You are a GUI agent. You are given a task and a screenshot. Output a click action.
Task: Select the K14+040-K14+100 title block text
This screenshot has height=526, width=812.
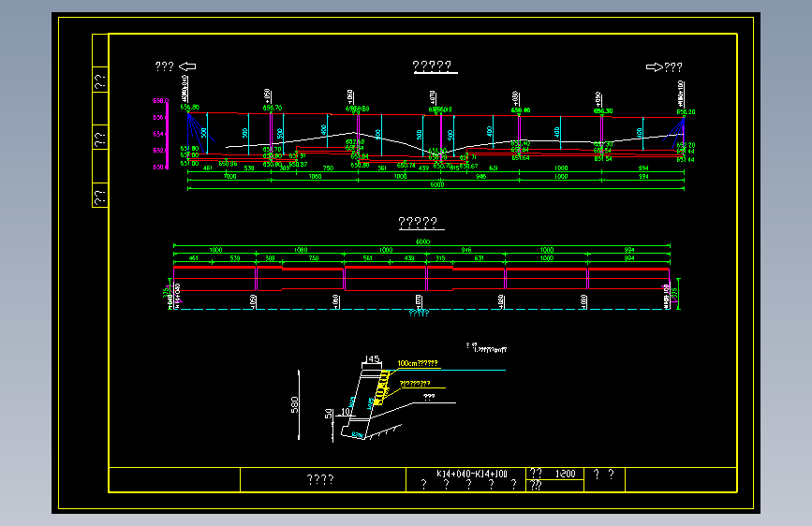472,474
